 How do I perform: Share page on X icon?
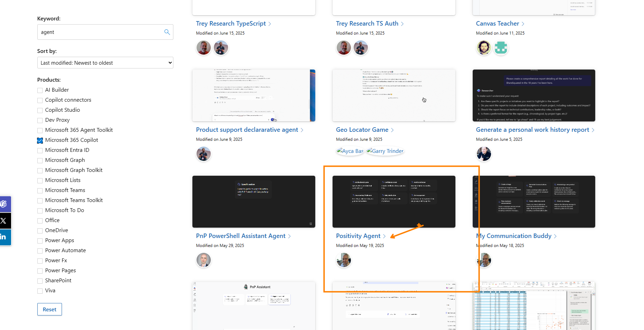(4, 221)
